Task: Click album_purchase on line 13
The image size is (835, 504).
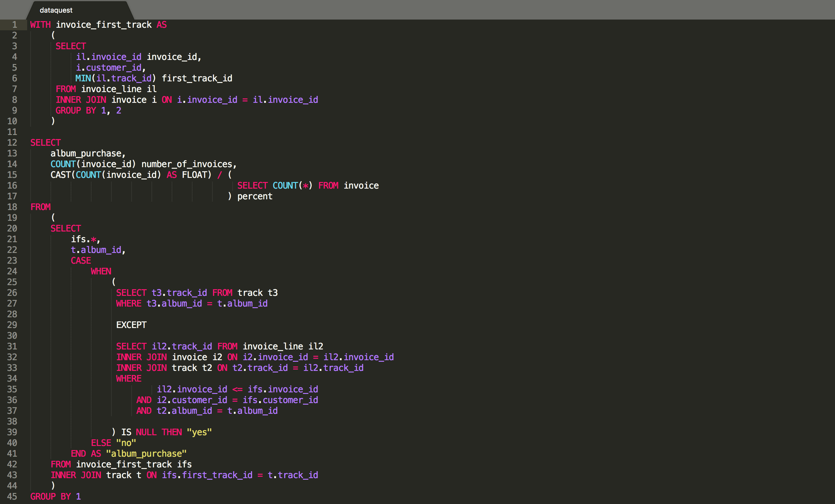Action: point(86,153)
